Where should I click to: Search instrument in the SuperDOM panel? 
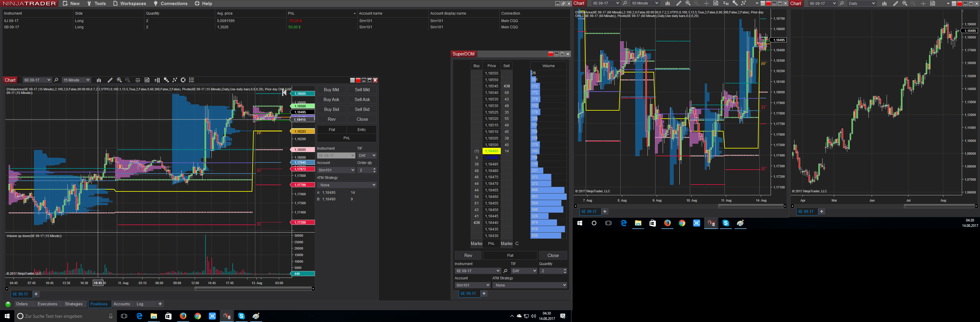505,271
